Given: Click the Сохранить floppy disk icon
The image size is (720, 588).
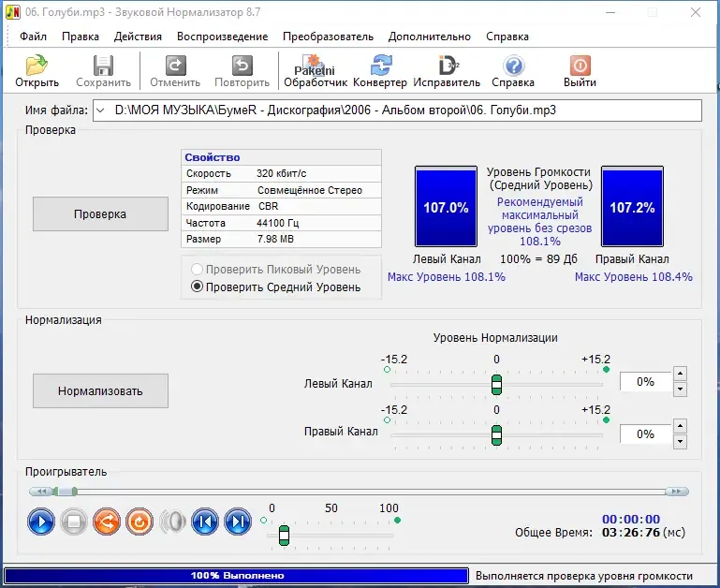Looking at the screenshot, I should pos(103,66).
